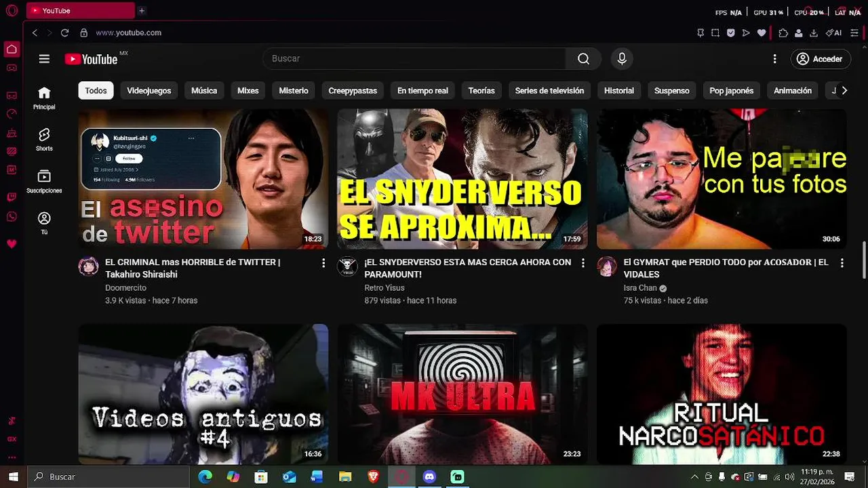Image resolution: width=868 pixels, height=488 pixels.
Task: Select the Mixes filter chip
Action: click(x=248, y=90)
